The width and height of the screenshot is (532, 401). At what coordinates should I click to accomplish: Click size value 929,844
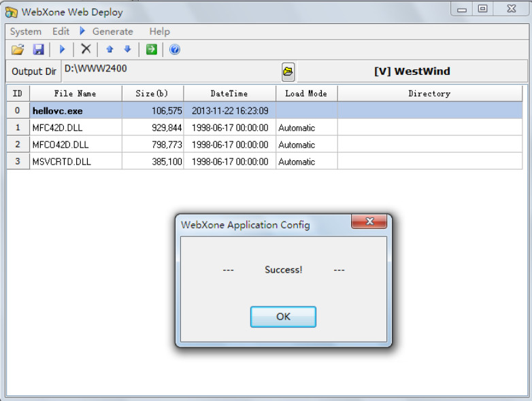point(167,128)
